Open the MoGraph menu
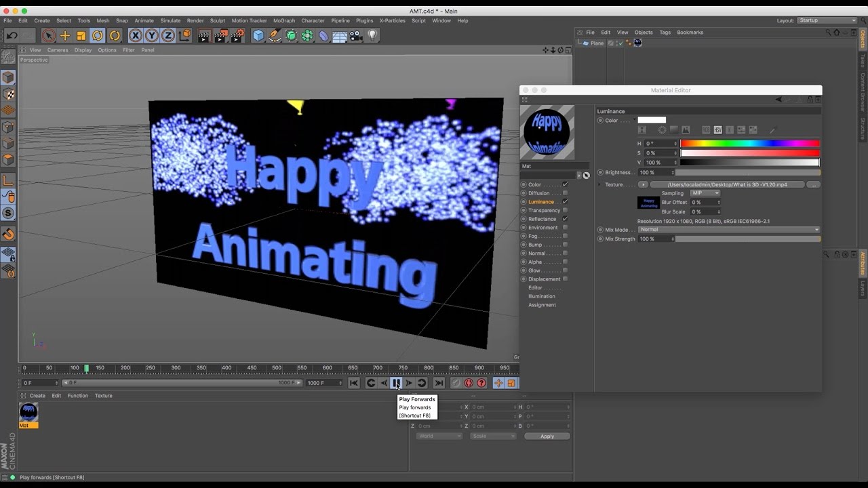The height and width of the screenshot is (488, 868). tap(284, 20)
